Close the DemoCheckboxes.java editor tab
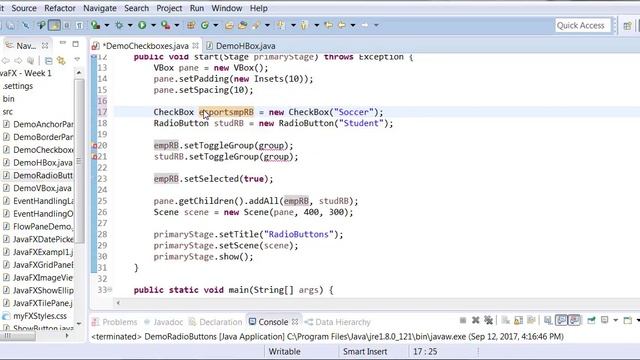The image size is (640, 360). pyautogui.click(x=196, y=46)
